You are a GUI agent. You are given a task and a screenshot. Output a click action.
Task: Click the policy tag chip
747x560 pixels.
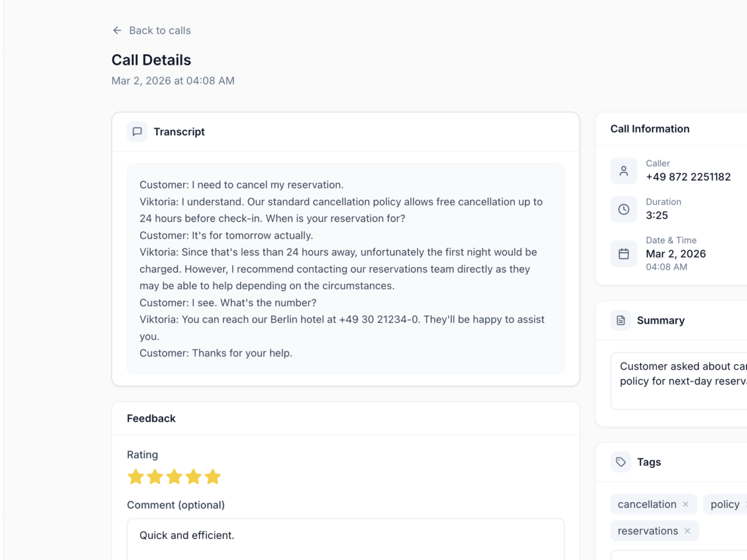pos(725,505)
